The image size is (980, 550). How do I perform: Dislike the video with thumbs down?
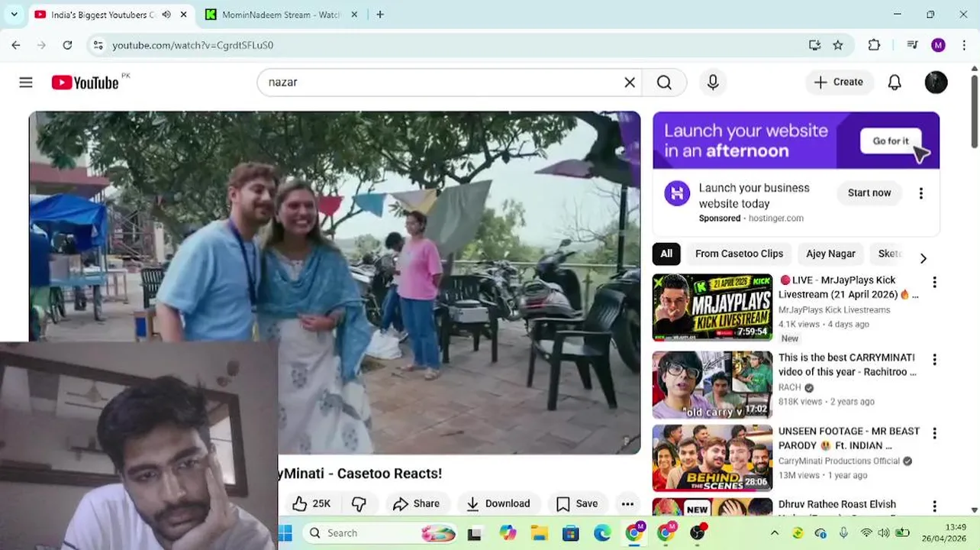[359, 503]
